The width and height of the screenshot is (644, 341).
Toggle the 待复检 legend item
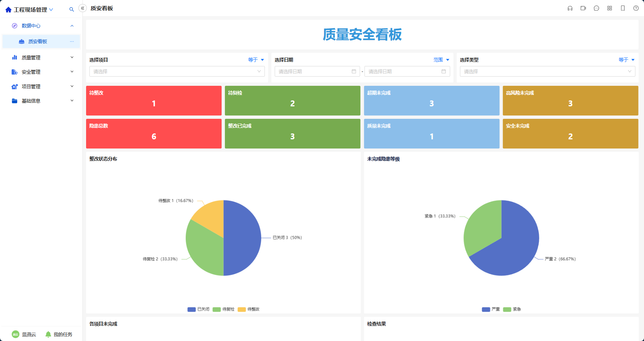tap(223, 309)
